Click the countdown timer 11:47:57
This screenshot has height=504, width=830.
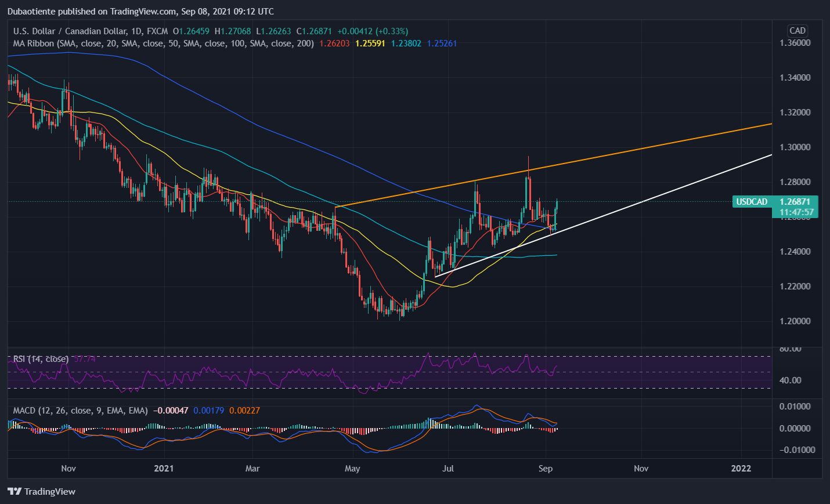[795, 212]
